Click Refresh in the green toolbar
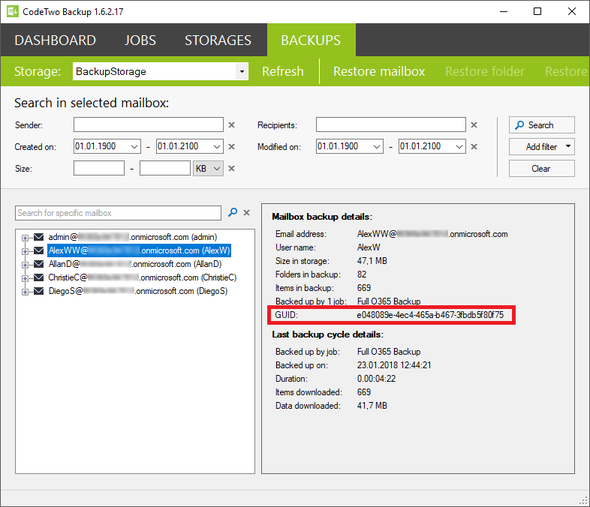Screen dimensions: 590x507 283,72
